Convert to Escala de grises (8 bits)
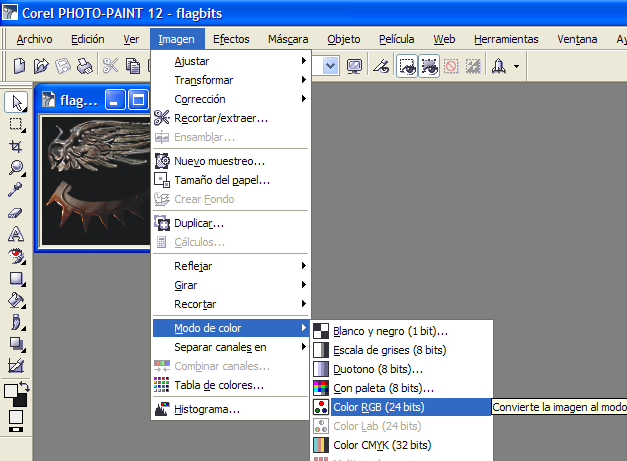Viewport: 627px width, 461px height. coord(401,350)
